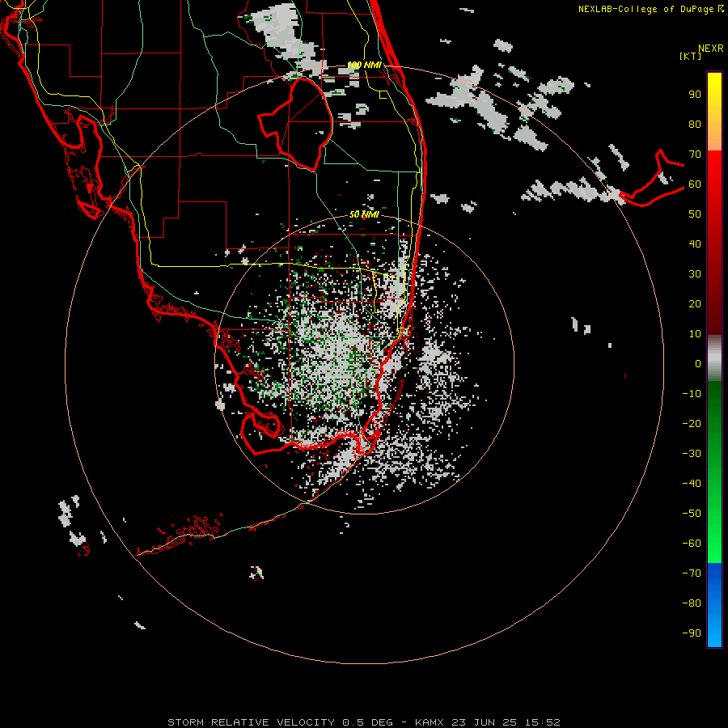Click the 100 NMI range ring label

[x=364, y=65]
